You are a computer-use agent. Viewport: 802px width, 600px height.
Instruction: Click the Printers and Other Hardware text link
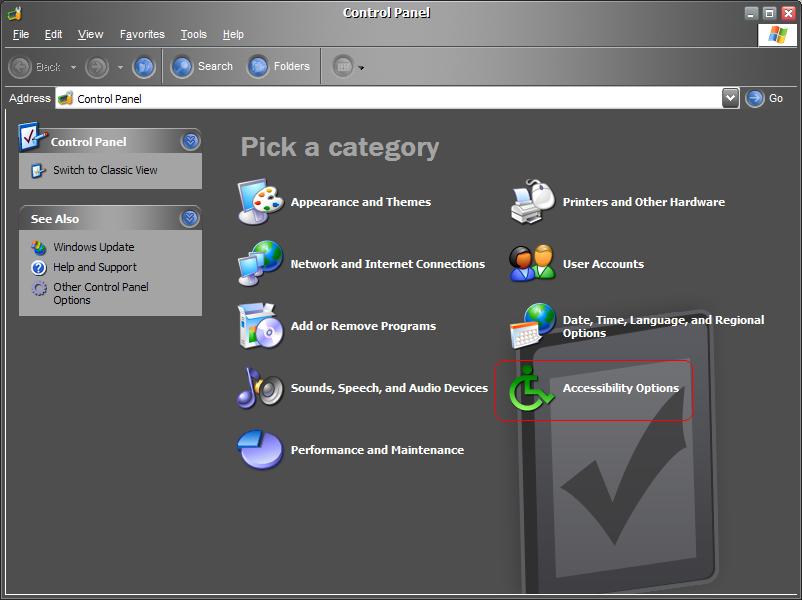[x=643, y=202]
